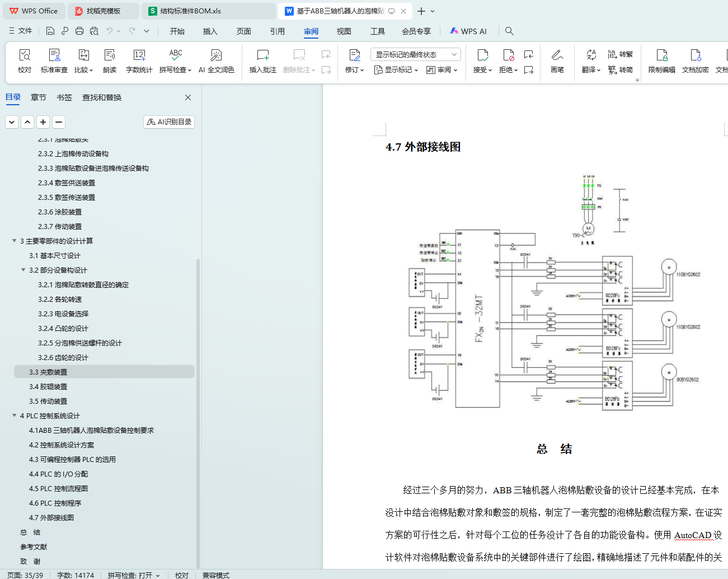Open the 标准审查 standards review tool
This screenshot has width=728, height=579.
click(54, 61)
